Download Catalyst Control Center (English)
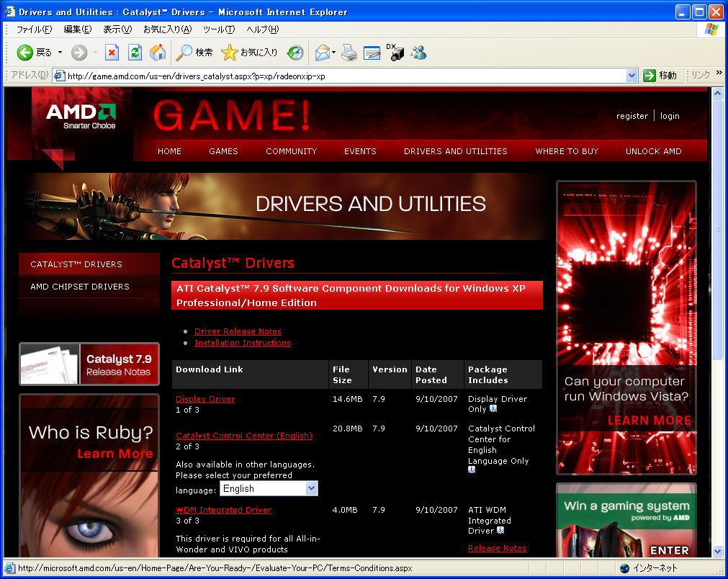 tap(244, 436)
